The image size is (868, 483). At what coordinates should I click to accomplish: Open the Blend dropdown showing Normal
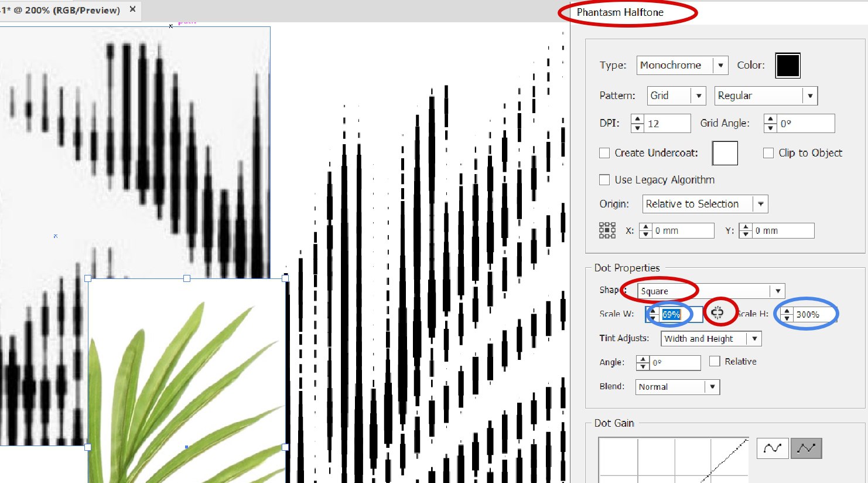pos(678,387)
